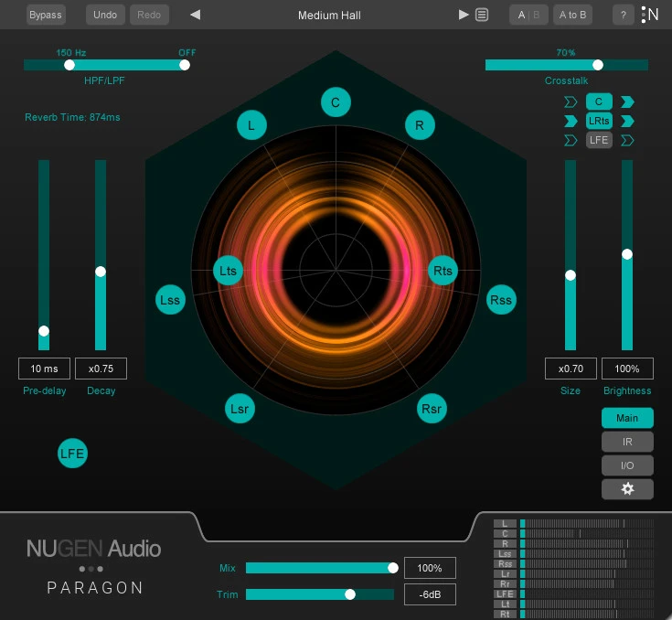672x620 pixels.
Task: Toggle the A|B comparison switch
Action: (528, 16)
